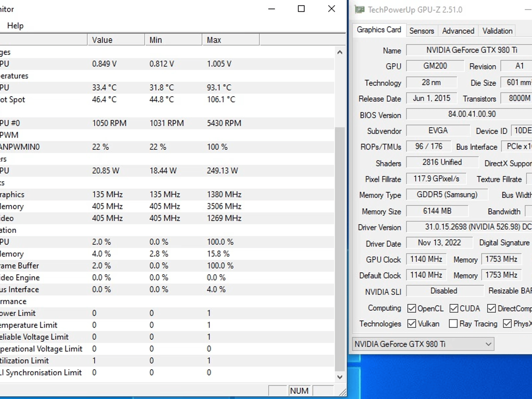Image resolution: width=532 pixels, height=399 pixels.
Task: Click the Driver Date field Nov 13, 2022
Action: click(440, 243)
